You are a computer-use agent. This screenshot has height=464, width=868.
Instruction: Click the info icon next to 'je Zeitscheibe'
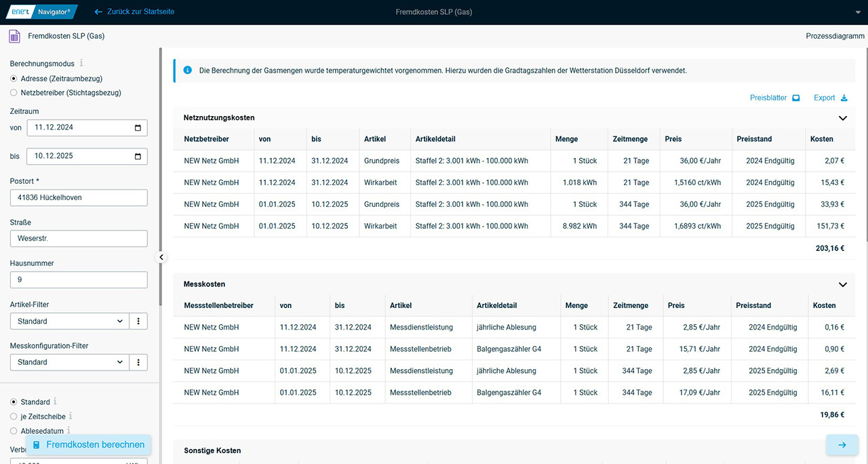tap(71, 416)
